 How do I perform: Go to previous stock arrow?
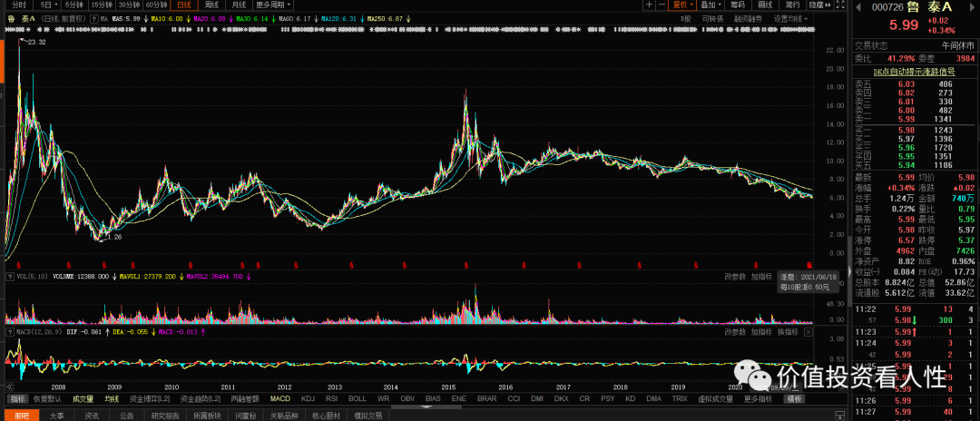pyautogui.click(x=858, y=7)
